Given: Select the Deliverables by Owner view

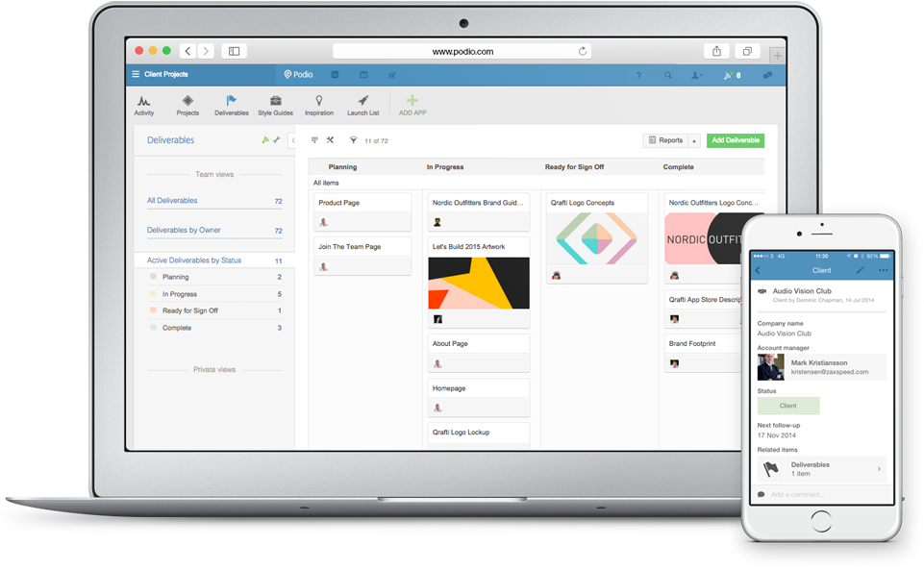Looking at the screenshot, I should click(214, 231).
